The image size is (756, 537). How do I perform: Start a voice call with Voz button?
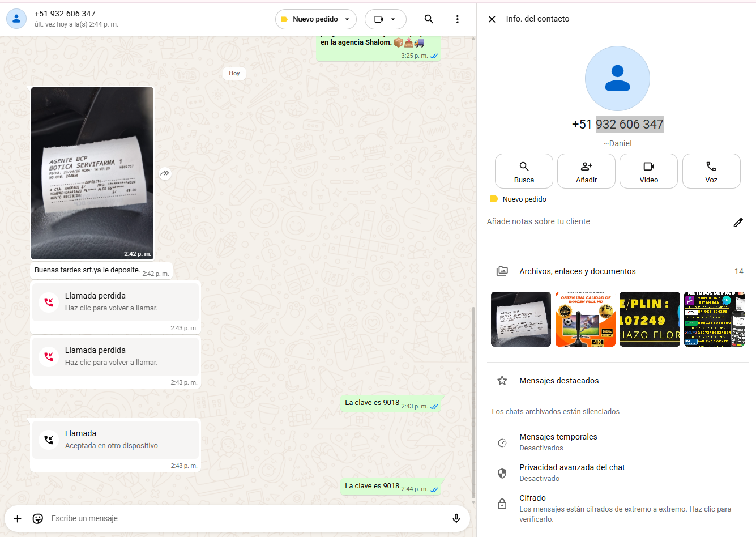click(711, 171)
